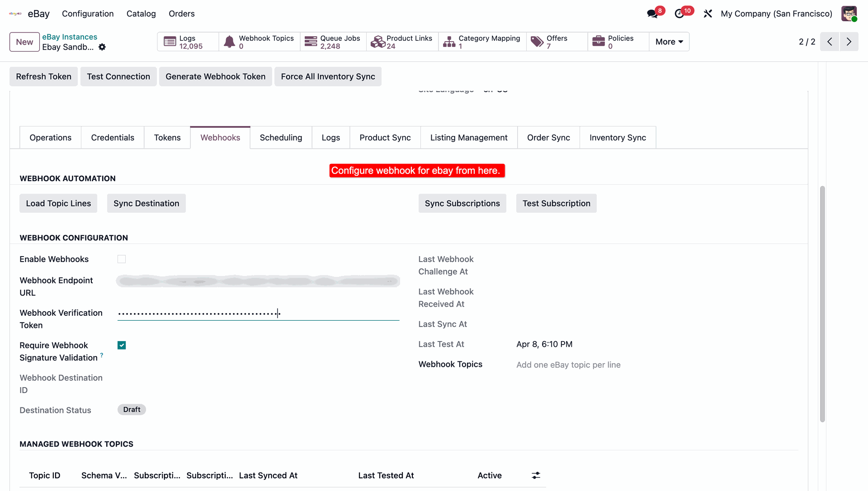Click the Apr 8, 6:10 PM value
Image resolution: width=868 pixels, height=491 pixels.
coord(544,344)
